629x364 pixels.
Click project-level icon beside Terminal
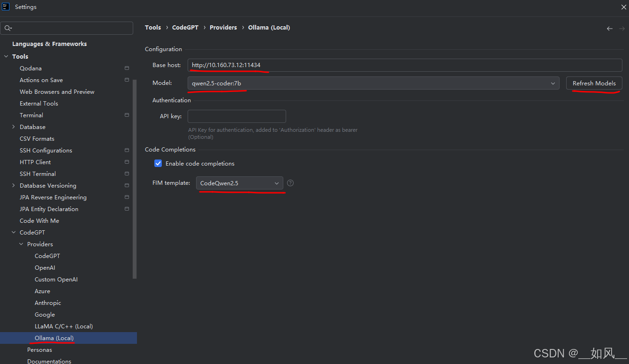(127, 115)
